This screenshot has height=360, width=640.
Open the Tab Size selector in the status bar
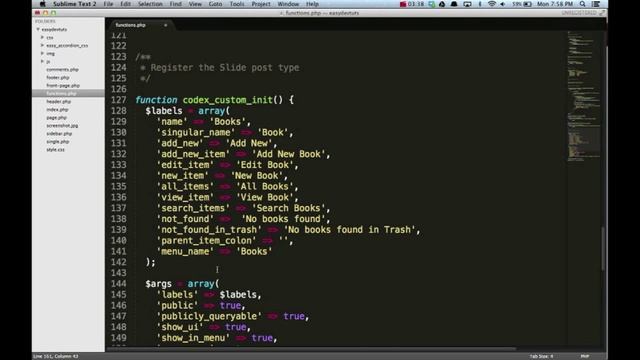click(541, 356)
